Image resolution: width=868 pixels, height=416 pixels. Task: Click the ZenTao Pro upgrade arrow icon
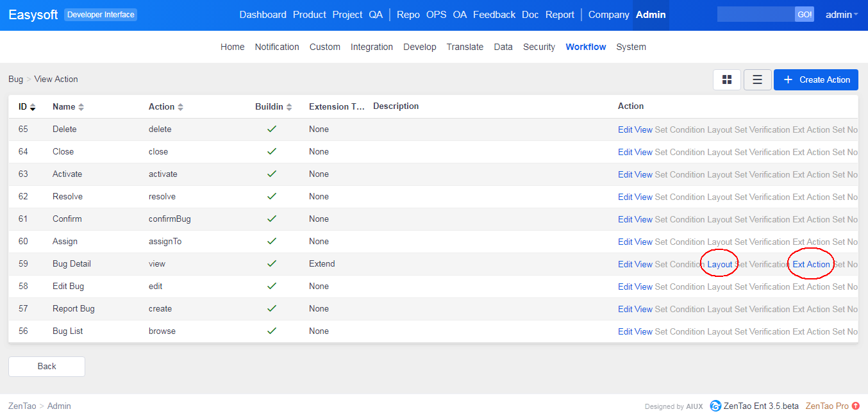click(856, 406)
